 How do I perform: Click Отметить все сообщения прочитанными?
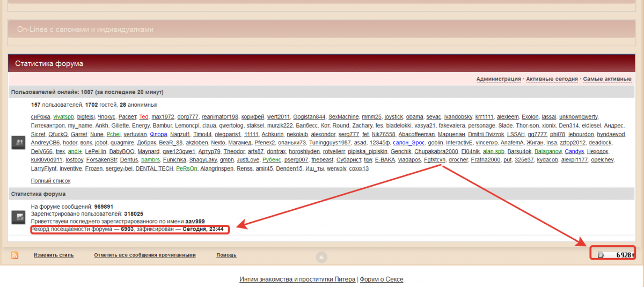(145, 255)
